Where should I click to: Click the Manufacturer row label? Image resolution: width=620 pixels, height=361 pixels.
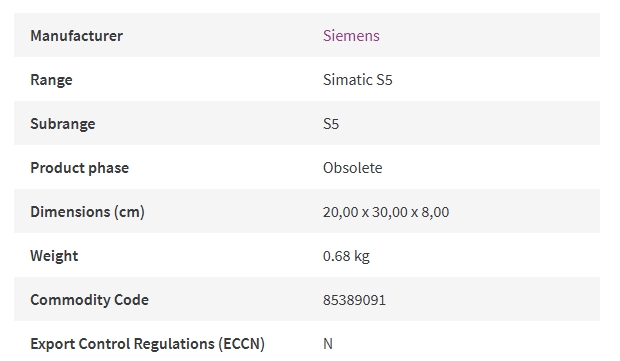point(77,36)
